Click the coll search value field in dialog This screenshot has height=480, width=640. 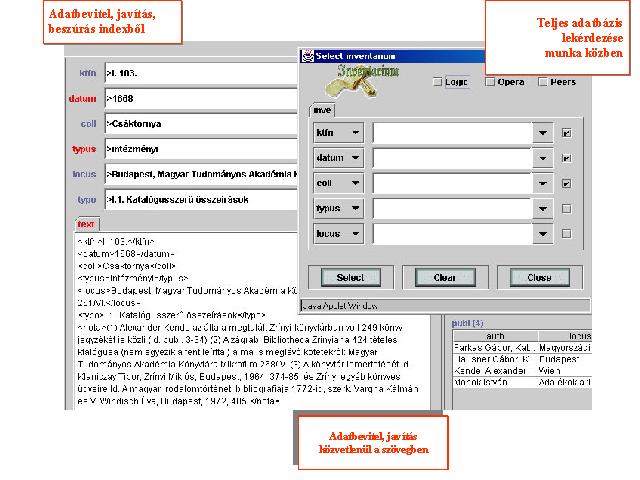[452, 184]
